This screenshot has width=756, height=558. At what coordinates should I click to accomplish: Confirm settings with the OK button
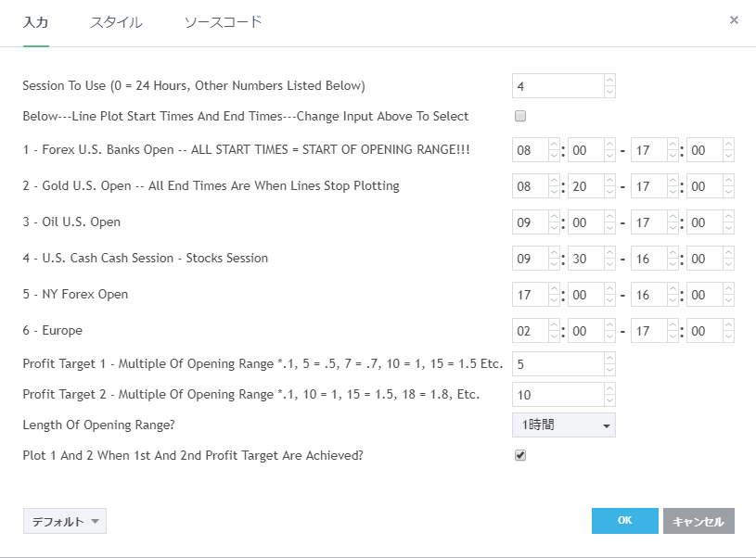624,521
